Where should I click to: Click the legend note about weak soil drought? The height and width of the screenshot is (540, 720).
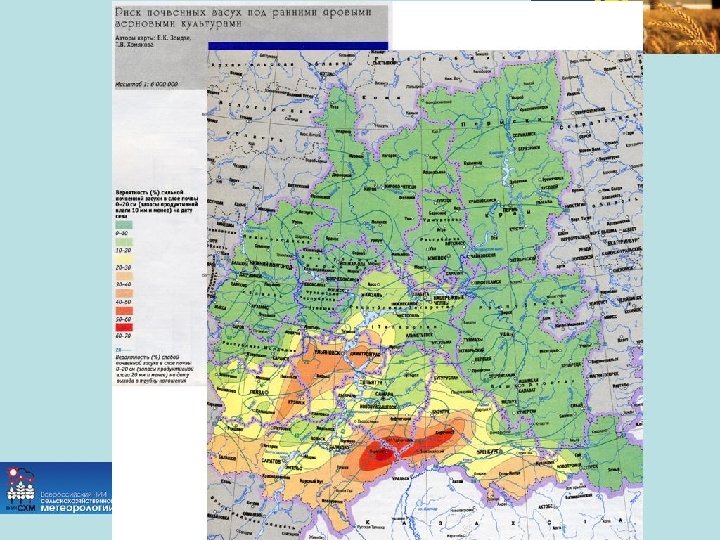154,370
